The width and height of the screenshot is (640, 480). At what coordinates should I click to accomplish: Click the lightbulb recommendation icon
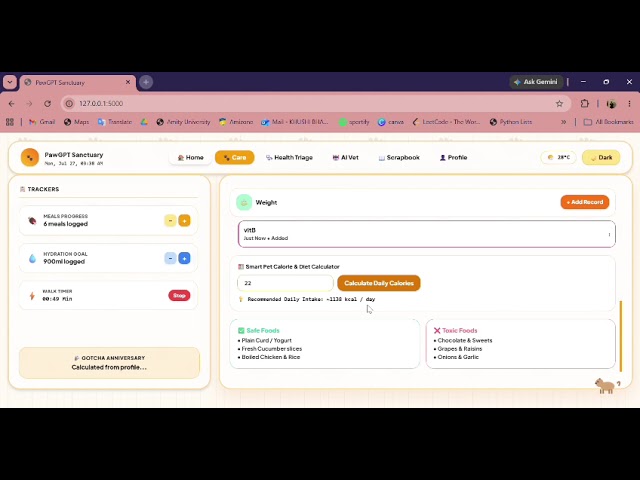(x=241, y=299)
